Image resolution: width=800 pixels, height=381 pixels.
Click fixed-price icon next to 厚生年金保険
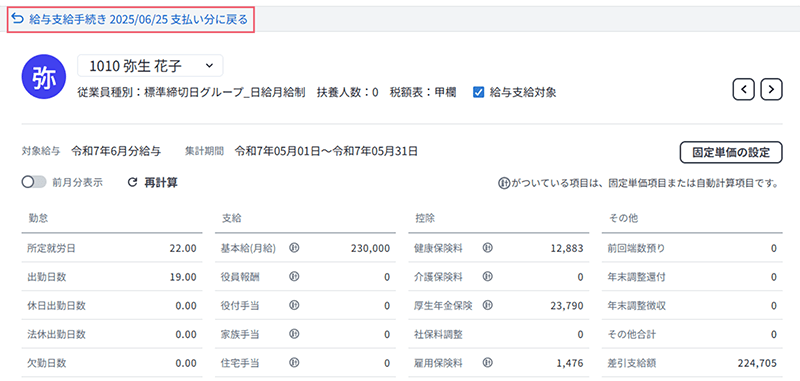(x=488, y=306)
